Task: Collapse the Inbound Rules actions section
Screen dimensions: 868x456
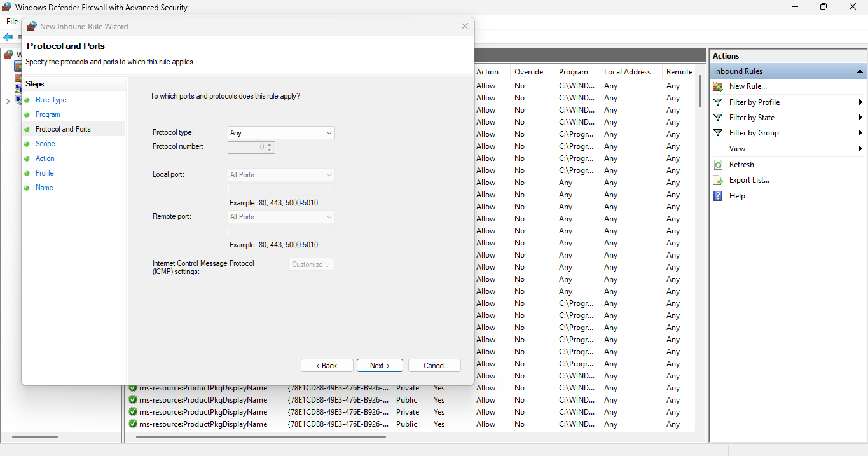Action: tap(860, 71)
